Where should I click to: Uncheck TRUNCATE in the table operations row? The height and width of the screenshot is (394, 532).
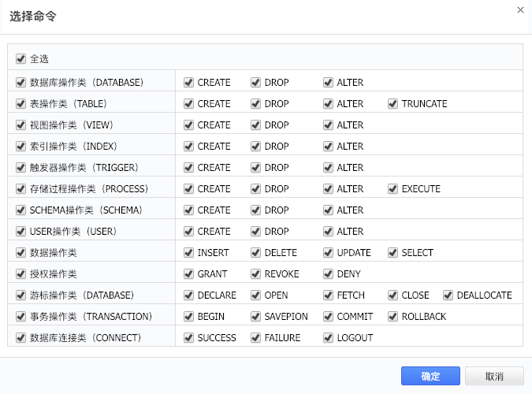click(392, 103)
